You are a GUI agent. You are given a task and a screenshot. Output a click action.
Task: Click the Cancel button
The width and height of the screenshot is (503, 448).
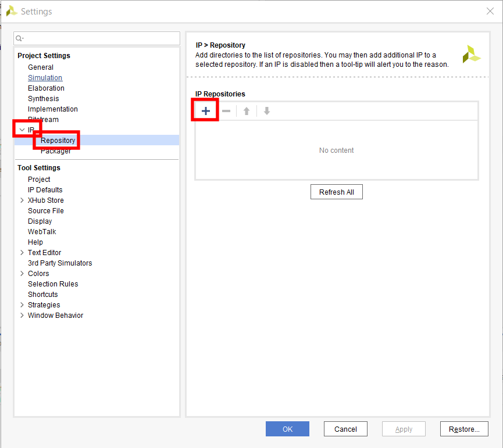(345, 429)
